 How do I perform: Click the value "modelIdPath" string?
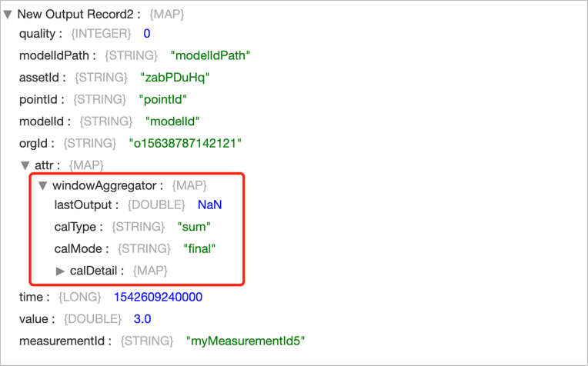coord(210,55)
